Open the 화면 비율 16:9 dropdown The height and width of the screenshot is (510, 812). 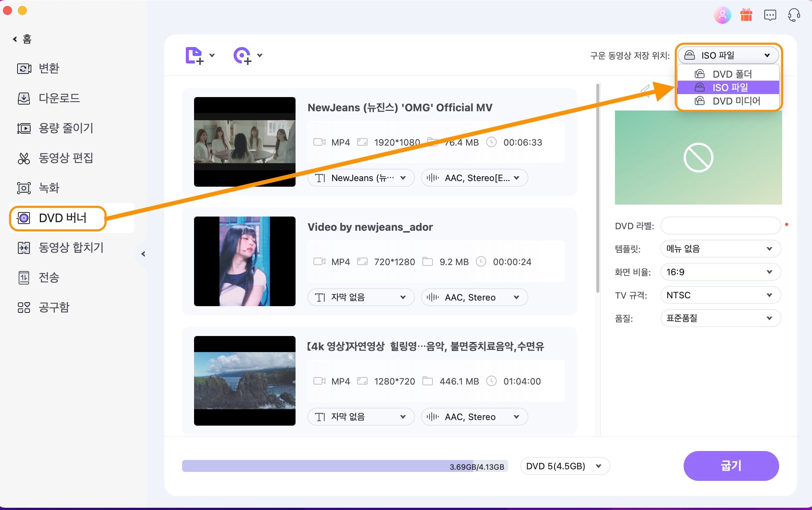point(721,272)
